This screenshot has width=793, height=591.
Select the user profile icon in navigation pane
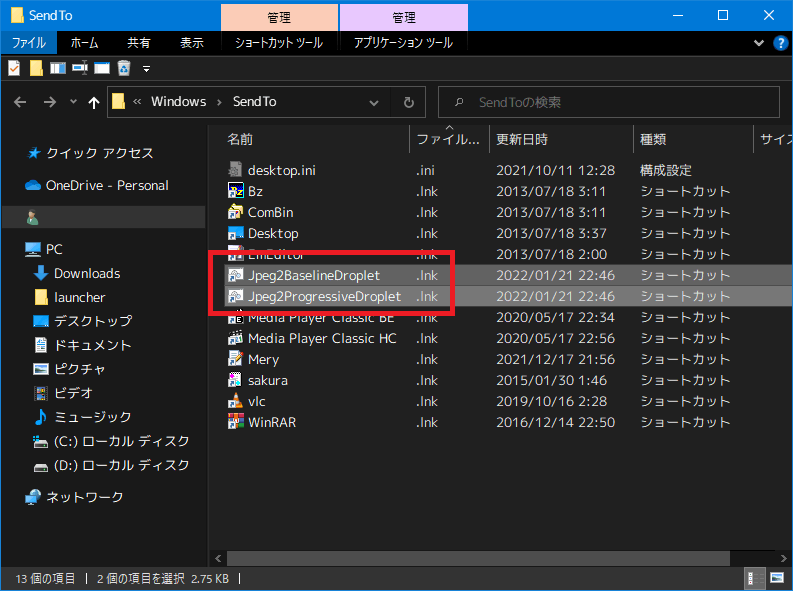[x=32, y=218]
